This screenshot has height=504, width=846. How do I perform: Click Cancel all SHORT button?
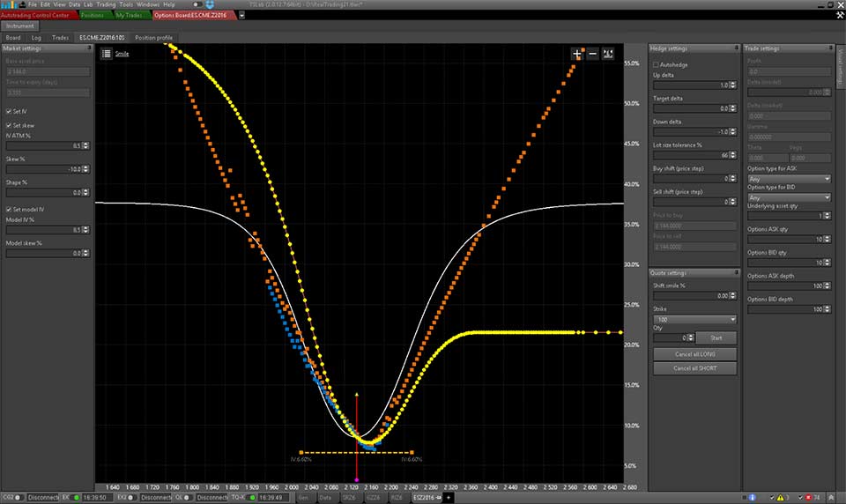point(695,368)
